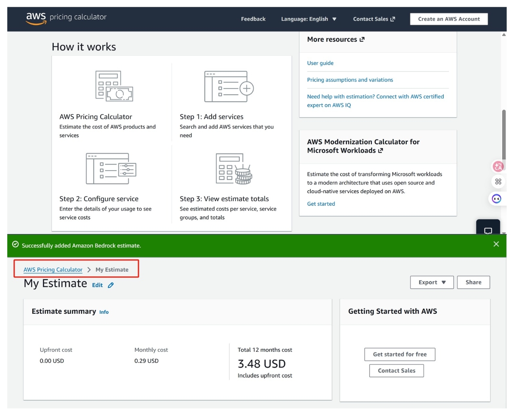
Task: Click Contact Sales button in Getting Started
Action: tap(396, 371)
